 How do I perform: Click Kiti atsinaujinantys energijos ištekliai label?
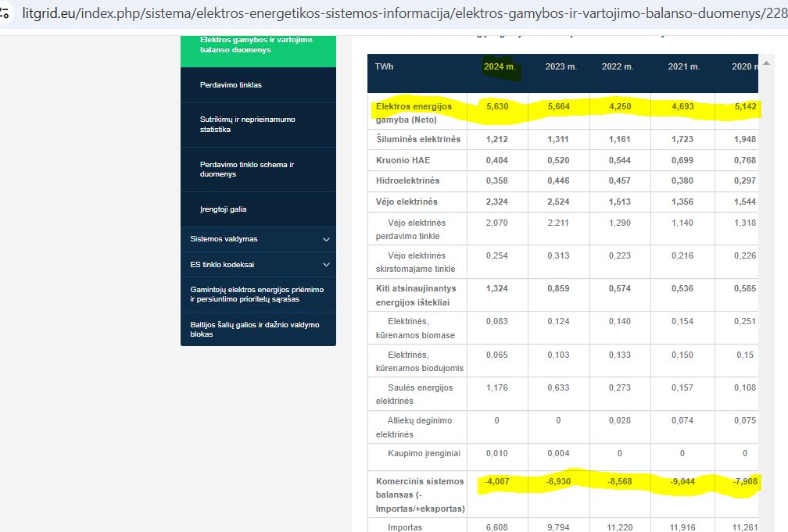coord(416,295)
